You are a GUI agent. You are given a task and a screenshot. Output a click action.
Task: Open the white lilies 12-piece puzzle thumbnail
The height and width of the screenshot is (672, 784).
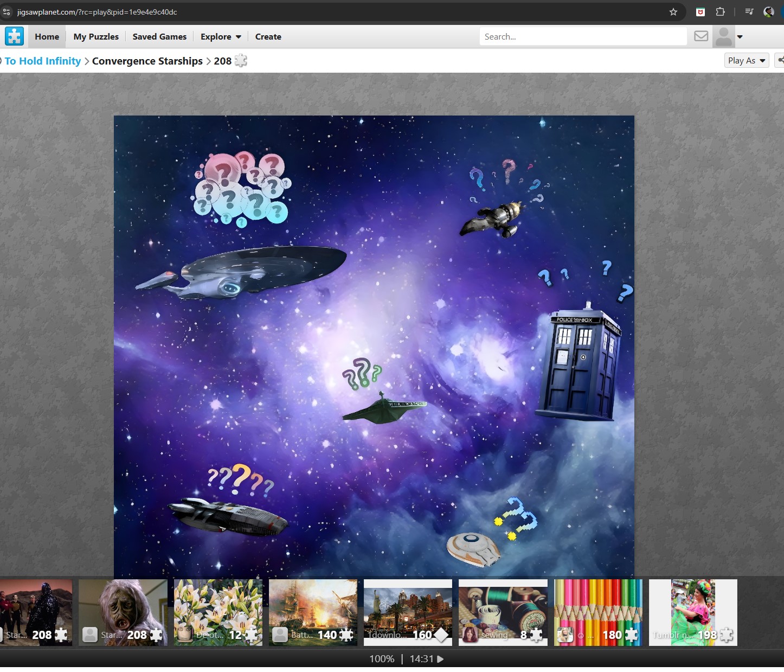(x=218, y=612)
